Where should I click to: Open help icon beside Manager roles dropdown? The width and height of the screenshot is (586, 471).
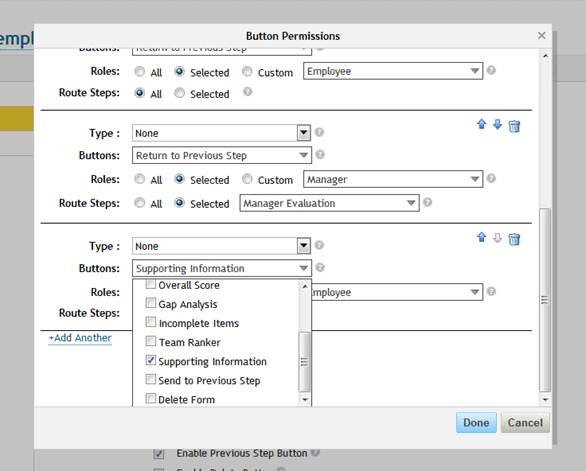point(491,178)
